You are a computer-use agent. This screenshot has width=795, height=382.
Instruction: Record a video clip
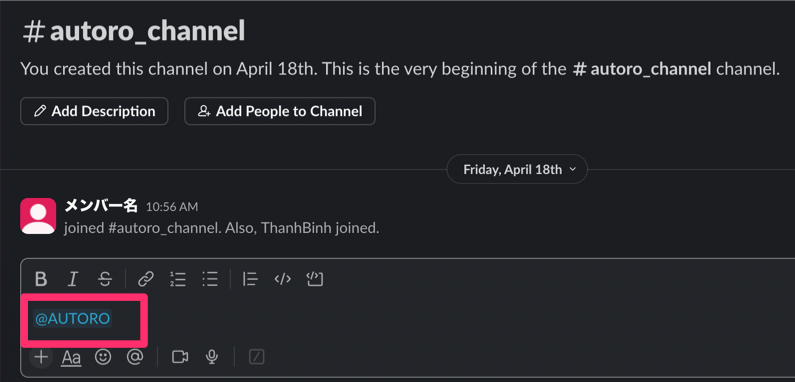click(180, 357)
